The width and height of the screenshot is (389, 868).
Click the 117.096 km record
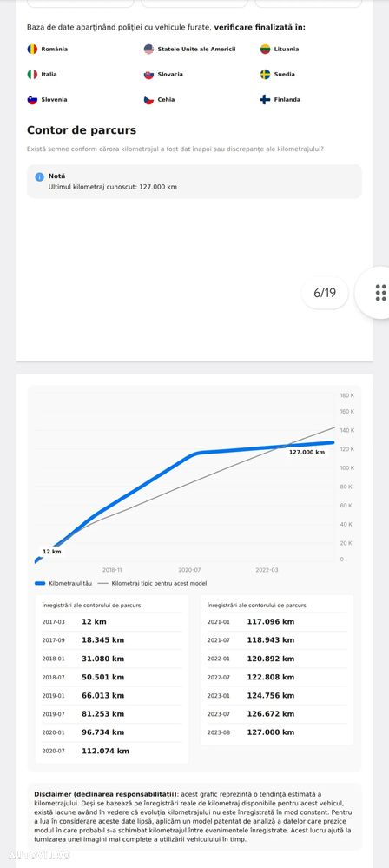click(277, 621)
